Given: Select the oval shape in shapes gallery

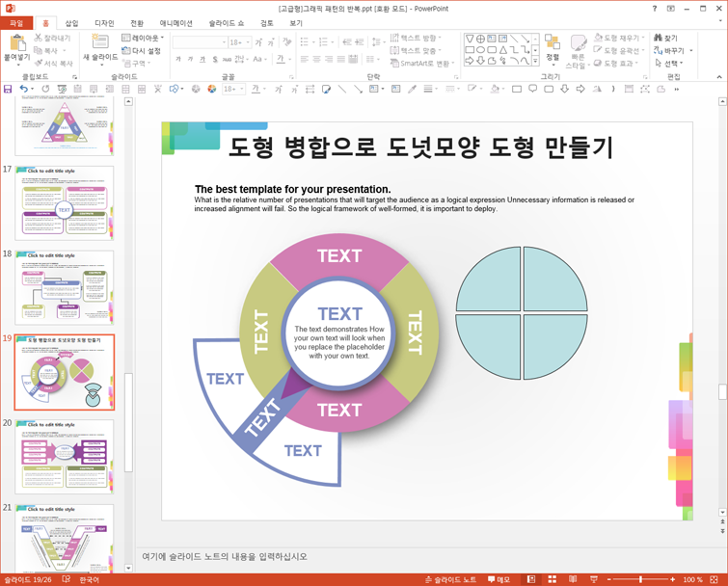Looking at the screenshot, I should [x=481, y=50].
